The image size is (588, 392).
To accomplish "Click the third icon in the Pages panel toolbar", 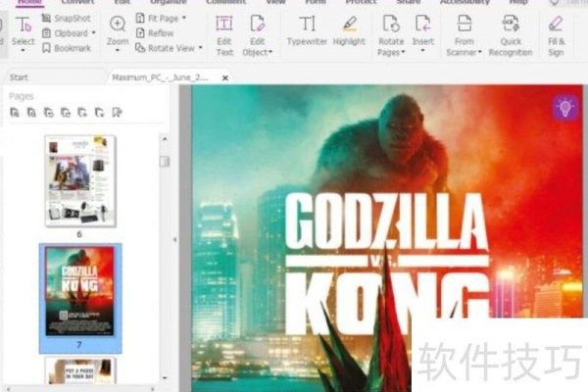I will pos(49,112).
